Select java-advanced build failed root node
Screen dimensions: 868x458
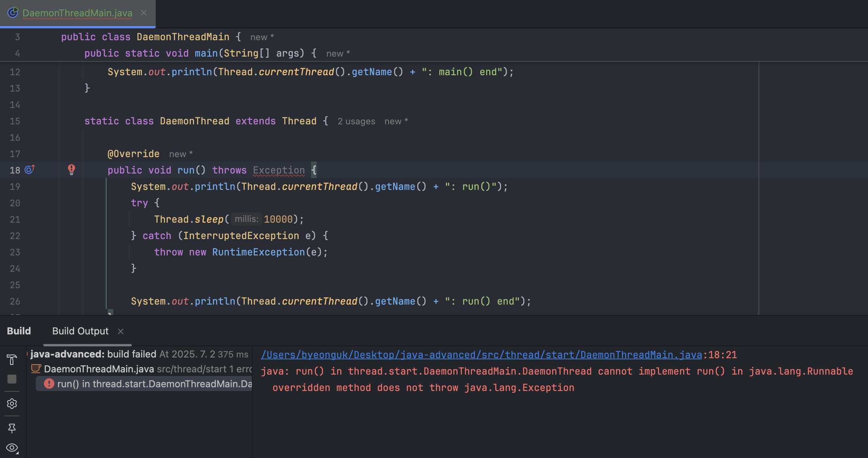click(x=93, y=354)
